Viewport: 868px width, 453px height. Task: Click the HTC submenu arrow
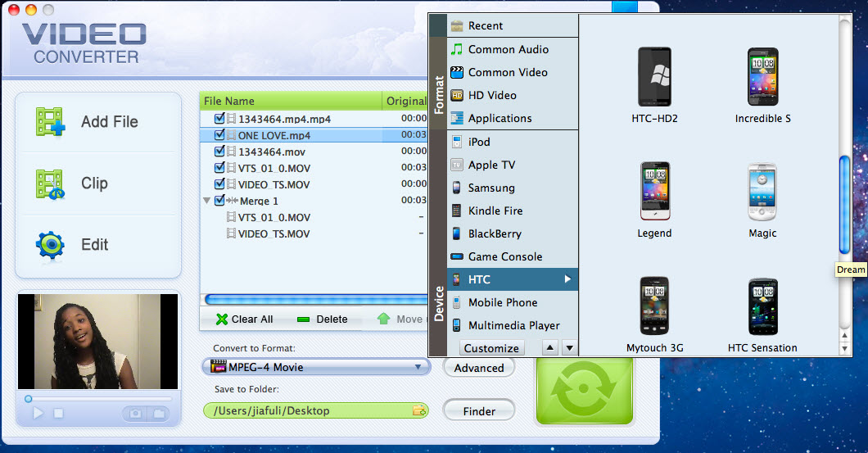pos(567,279)
